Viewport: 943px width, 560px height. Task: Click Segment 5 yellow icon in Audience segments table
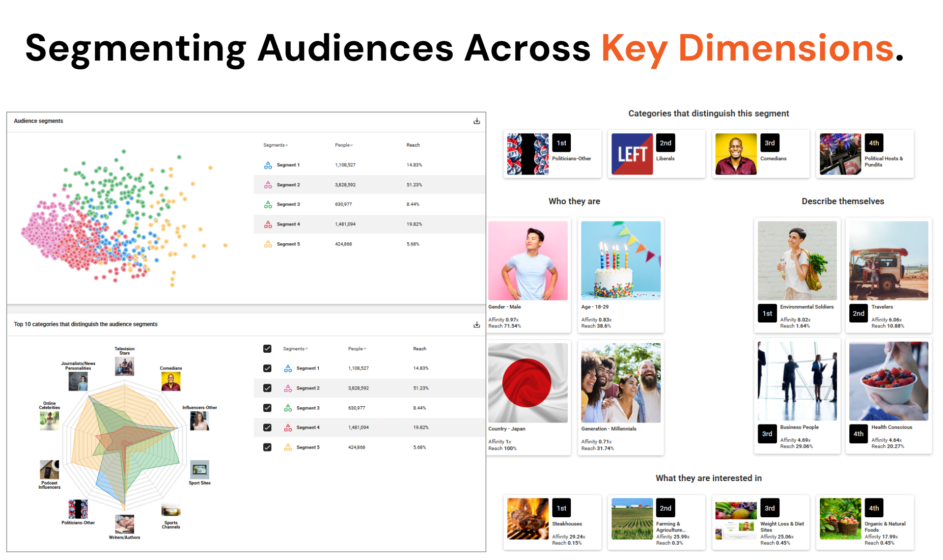268,244
